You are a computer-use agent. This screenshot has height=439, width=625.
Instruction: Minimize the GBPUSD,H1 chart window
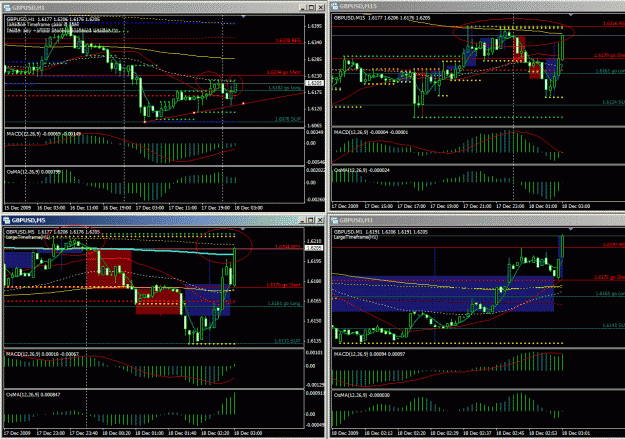[303, 8]
